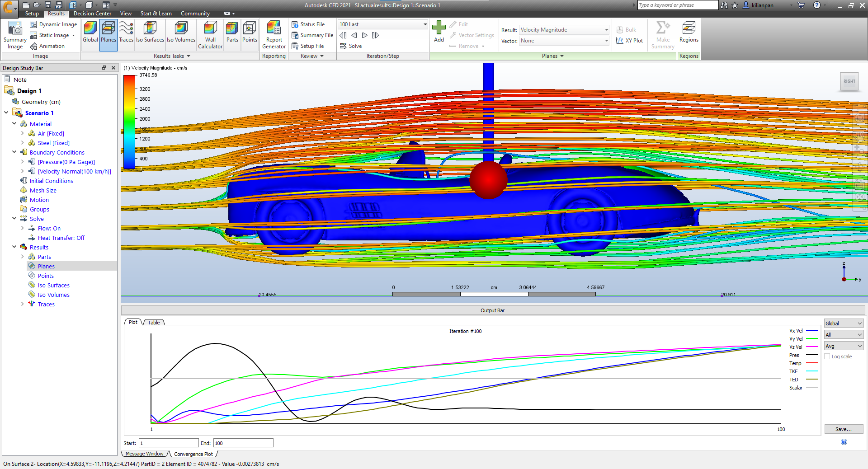Open the Summary Image tool
This screenshot has height=469, width=868.
coord(15,35)
